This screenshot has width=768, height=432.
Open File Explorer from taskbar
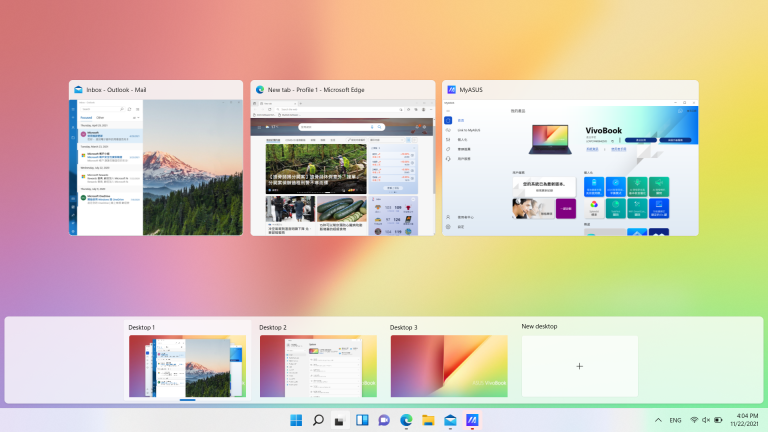pyautogui.click(x=428, y=420)
